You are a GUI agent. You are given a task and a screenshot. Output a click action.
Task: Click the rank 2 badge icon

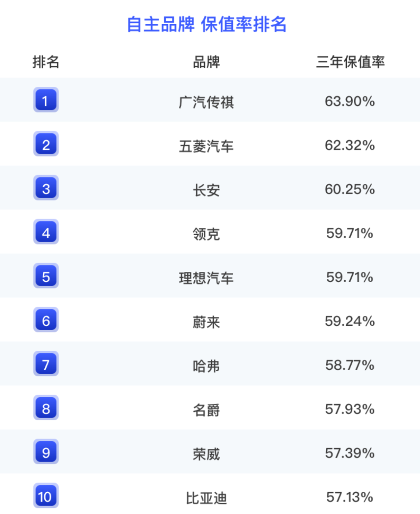click(46, 144)
